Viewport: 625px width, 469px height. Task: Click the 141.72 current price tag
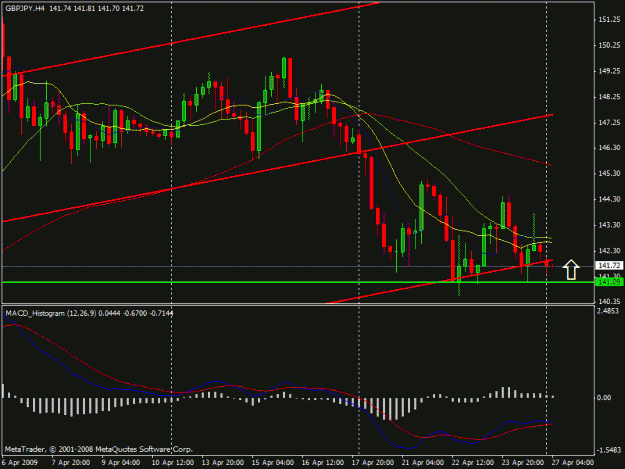tap(609, 265)
